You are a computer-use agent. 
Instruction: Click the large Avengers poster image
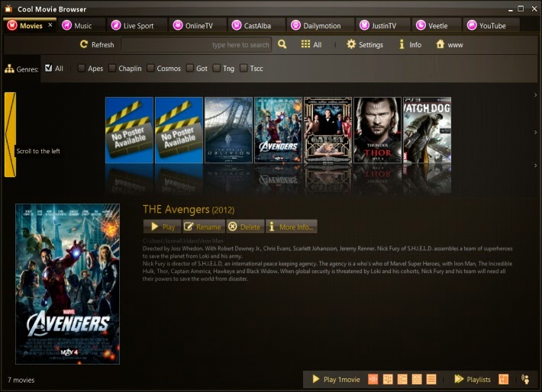click(x=67, y=284)
